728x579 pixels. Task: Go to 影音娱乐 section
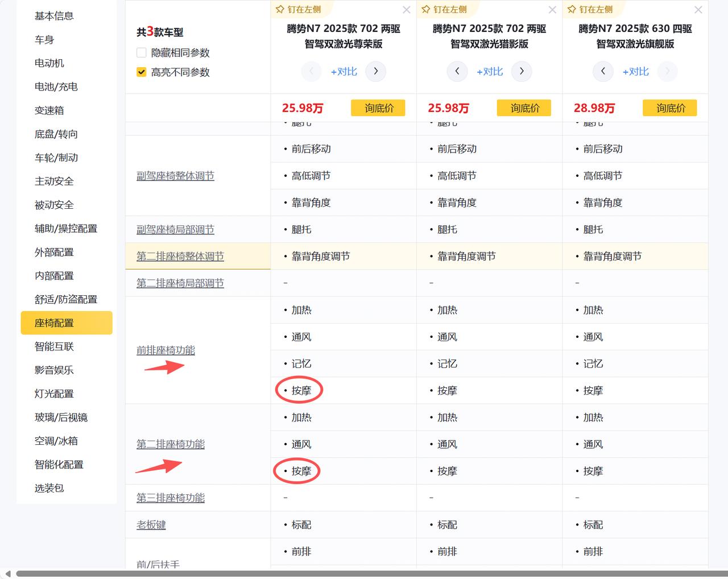pyautogui.click(x=54, y=370)
